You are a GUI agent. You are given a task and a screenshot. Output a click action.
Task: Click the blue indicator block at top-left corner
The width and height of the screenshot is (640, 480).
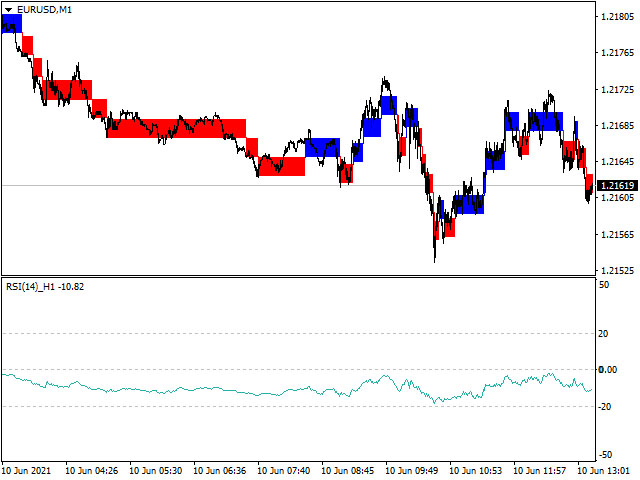12,24
